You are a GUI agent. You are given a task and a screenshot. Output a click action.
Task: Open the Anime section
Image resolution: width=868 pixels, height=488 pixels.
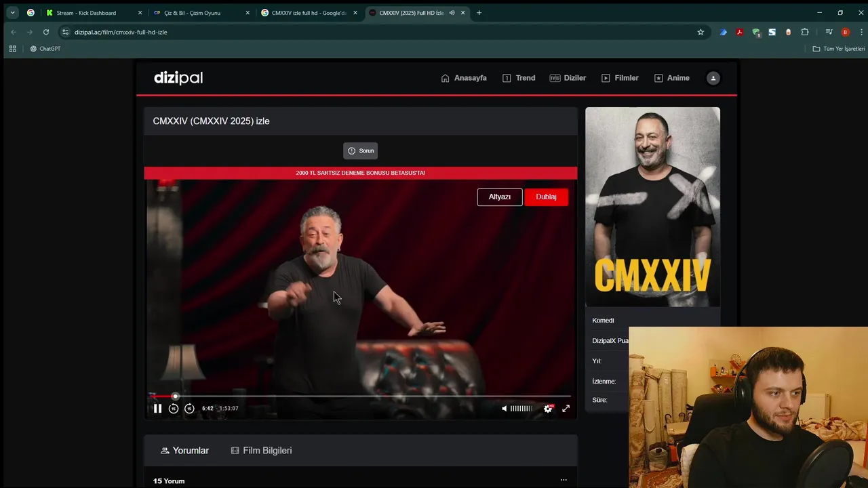[672, 78]
